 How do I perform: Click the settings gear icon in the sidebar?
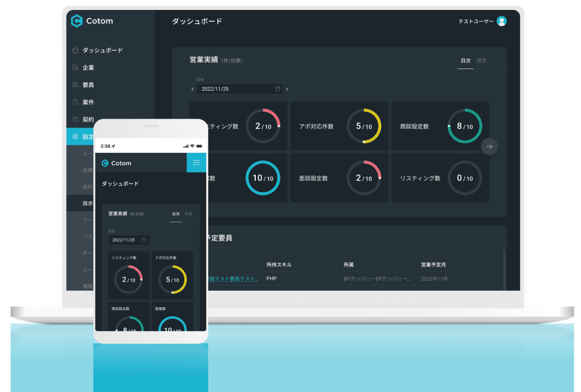point(75,136)
